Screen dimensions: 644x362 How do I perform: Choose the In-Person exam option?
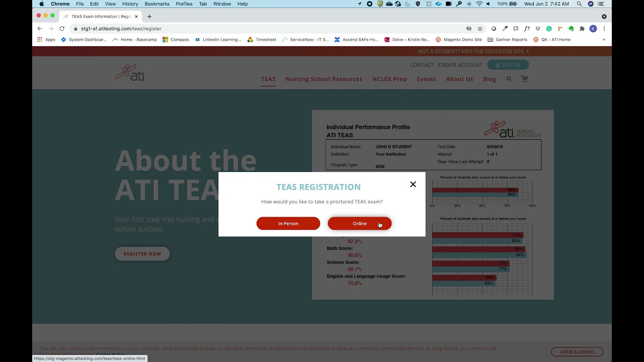click(x=288, y=224)
